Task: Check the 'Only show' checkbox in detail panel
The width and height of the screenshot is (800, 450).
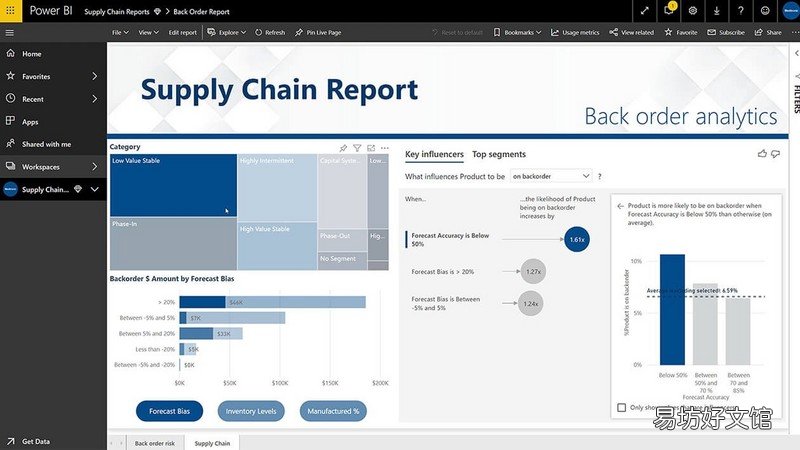Action: click(x=621, y=407)
